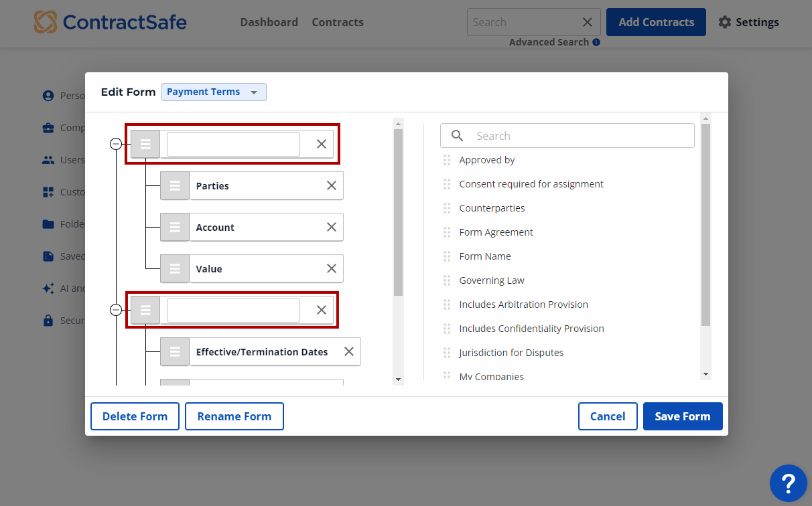The image size is (812, 506).
Task: Open the Payment Terms form dropdown
Action: click(214, 92)
